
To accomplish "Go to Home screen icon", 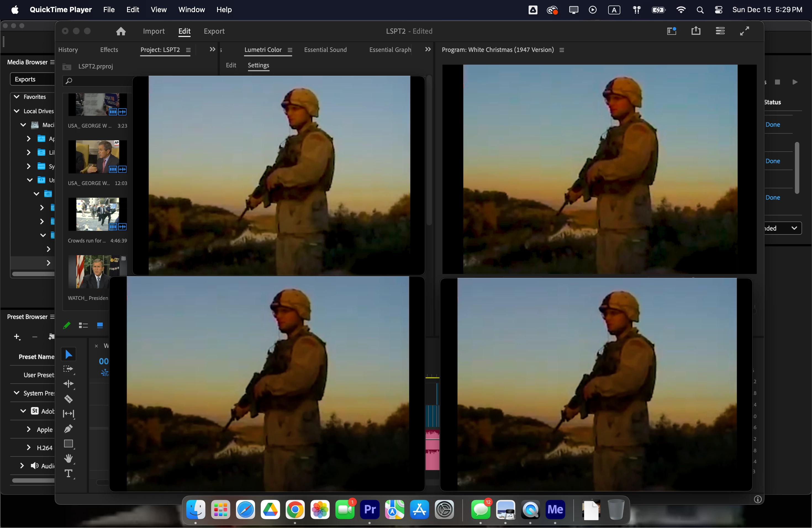I will pyautogui.click(x=121, y=31).
